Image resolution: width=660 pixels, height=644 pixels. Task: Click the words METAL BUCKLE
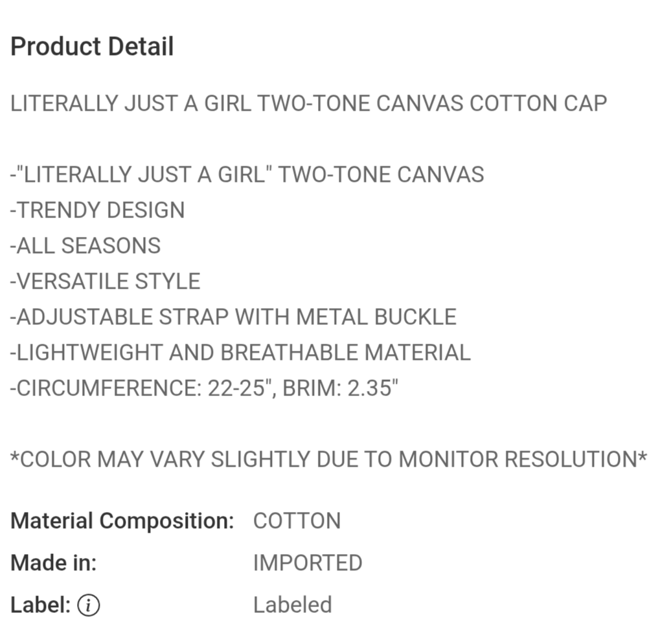coord(376,317)
